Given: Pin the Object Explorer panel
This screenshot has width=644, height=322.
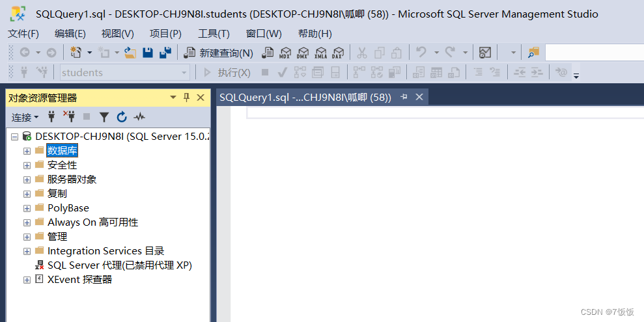Looking at the screenshot, I should [186, 97].
